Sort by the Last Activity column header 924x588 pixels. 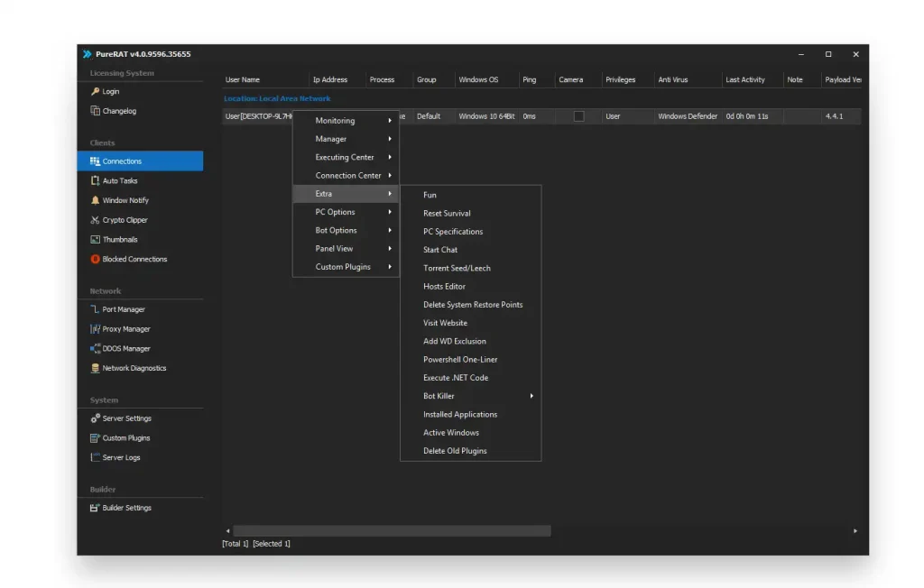(744, 80)
